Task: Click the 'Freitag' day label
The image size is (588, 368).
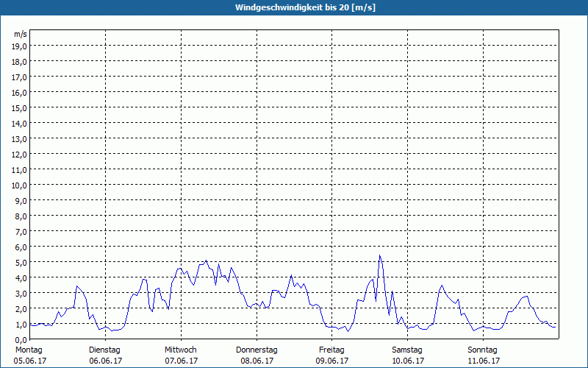Action: 331,350
